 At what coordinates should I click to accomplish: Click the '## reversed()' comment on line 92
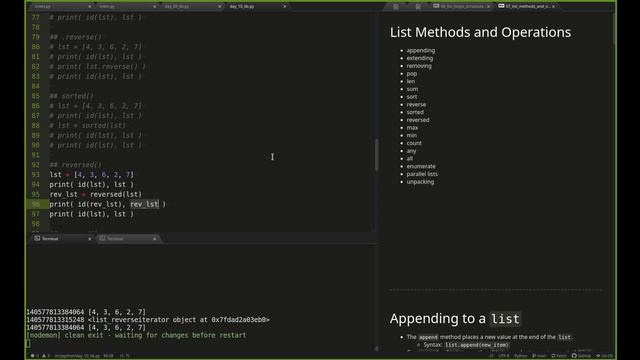[x=76, y=165]
